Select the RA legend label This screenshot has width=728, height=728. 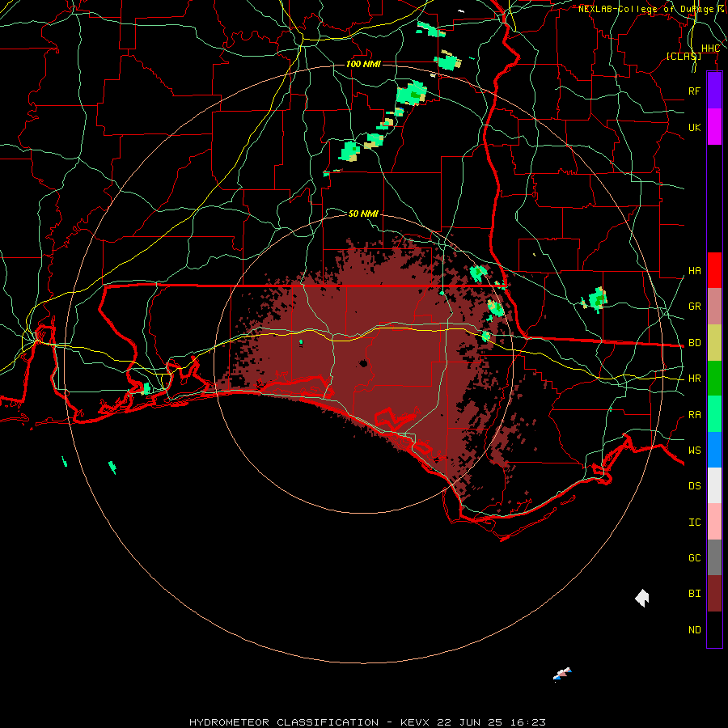click(694, 415)
